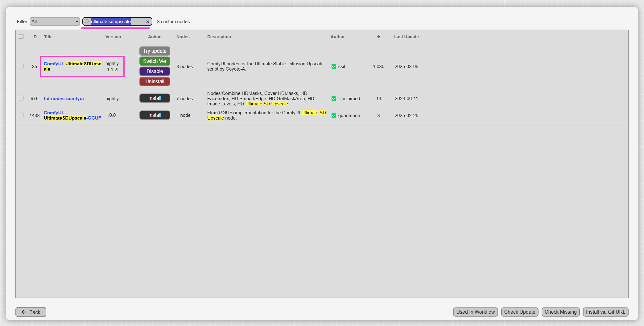
Task: Click the author name ssit
Action: click(342, 67)
